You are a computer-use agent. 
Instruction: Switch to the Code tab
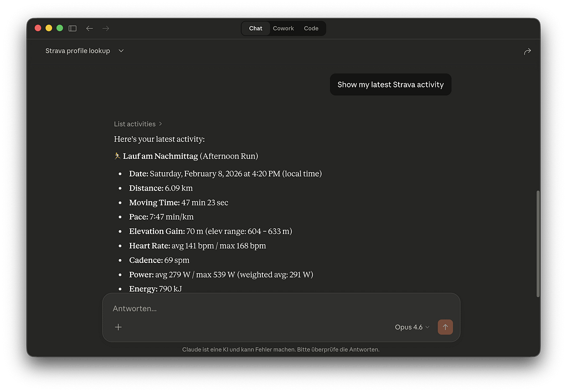click(311, 28)
